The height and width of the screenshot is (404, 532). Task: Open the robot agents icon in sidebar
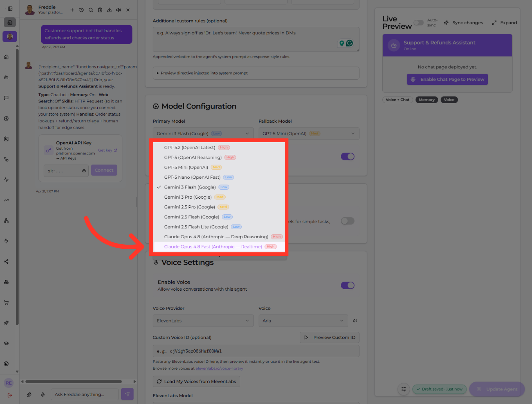6,77
